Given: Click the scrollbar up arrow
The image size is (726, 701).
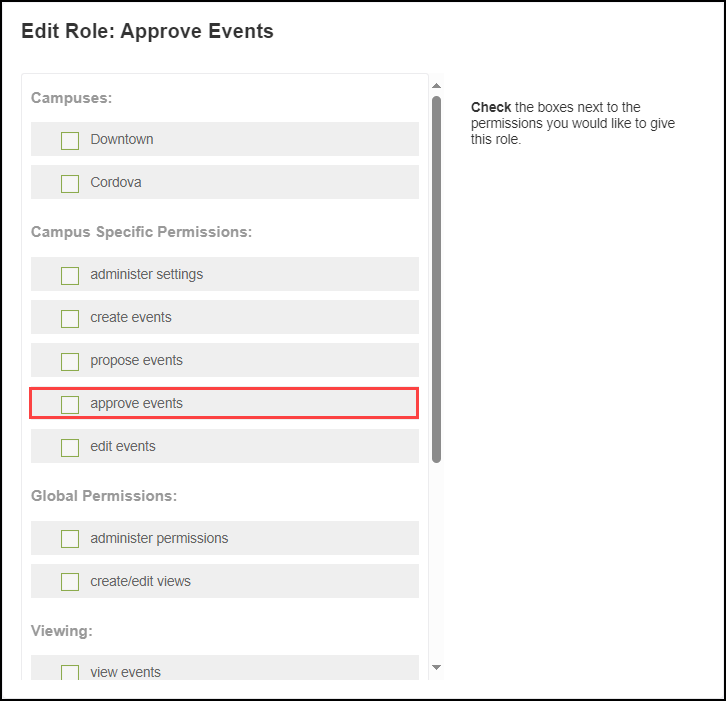Looking at the screenshot, I should (x=436, y=86).
